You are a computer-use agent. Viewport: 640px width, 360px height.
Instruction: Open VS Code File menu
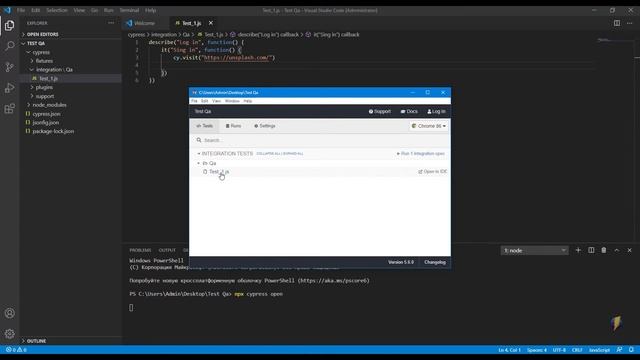21,10
